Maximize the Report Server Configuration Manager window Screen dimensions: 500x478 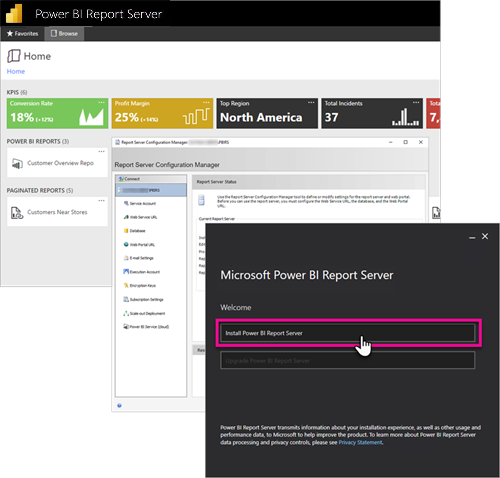[x=405, y=142]
